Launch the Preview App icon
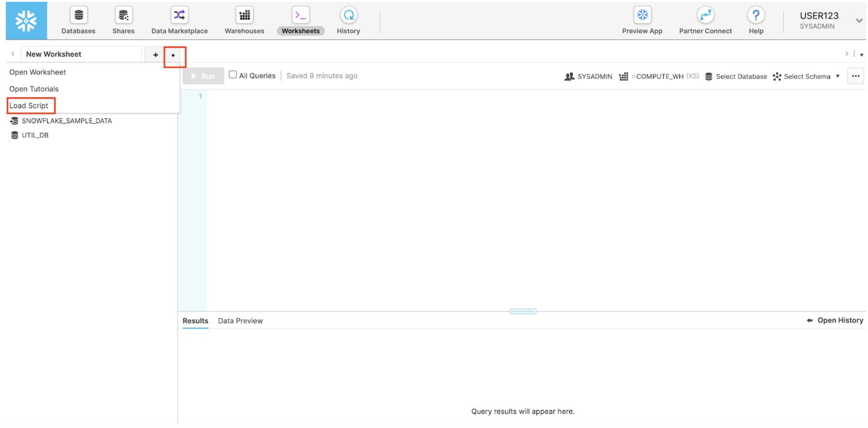Screen dimensions: 868x428 pos(642,16)
